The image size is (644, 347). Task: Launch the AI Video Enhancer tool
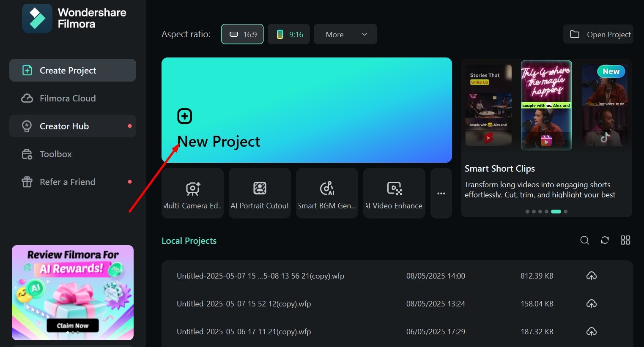[x=394, y=193]
